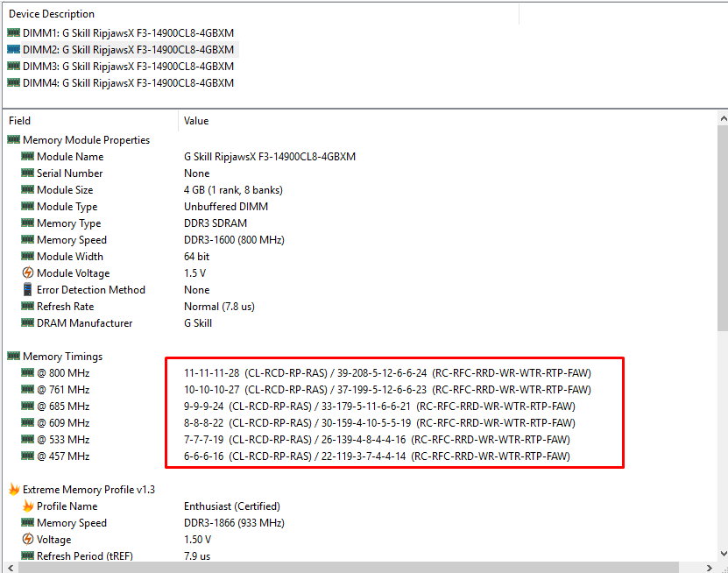Select the Memory Timings group heading
This screenshot has width=728, height=573.
click(x=63, y=356)
